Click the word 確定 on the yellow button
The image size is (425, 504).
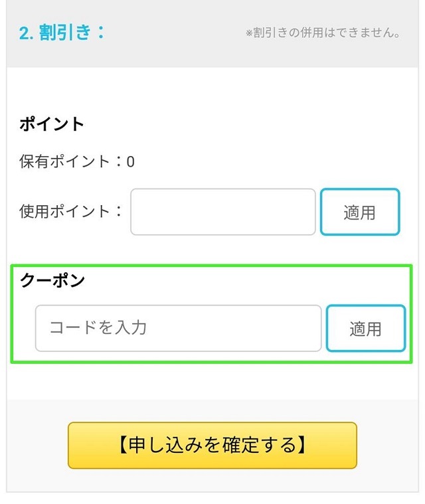(x=240, y=445)
